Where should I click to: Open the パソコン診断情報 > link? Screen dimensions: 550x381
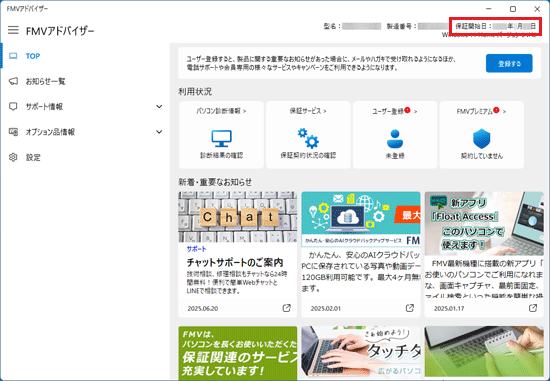point(221,111)
